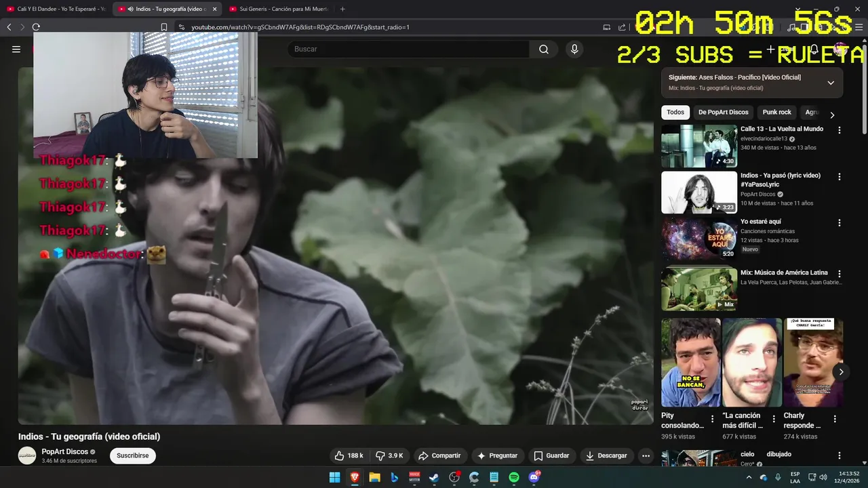Open Brave browser from the taskbar
The height and width of the screenshot is (488, 868).
pos(355,477)
